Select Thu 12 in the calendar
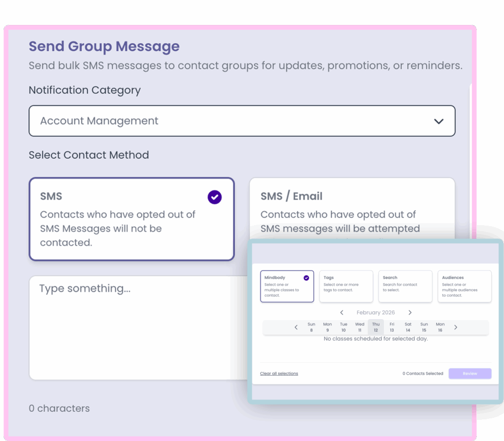This screenshot has height=441, width=504. click(376, 327)
